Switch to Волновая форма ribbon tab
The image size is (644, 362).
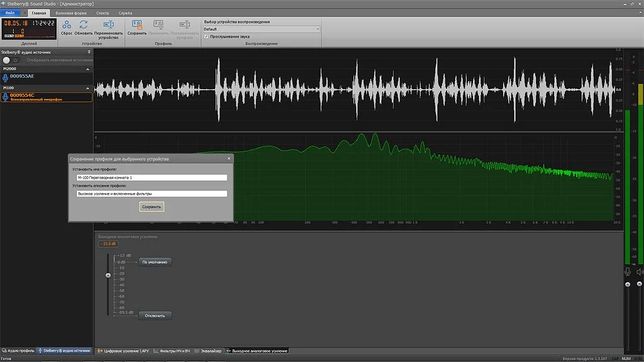pyautogui.click(x=71, y=13)
